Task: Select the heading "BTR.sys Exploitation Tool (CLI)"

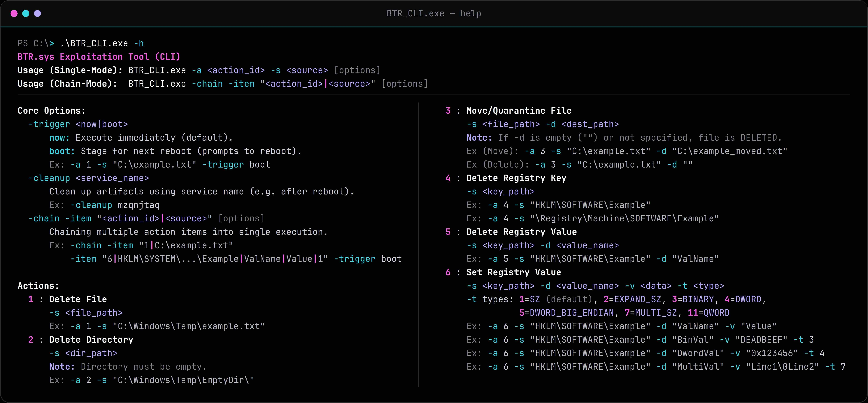Action: pyautogui.click(x=99, y=57)
